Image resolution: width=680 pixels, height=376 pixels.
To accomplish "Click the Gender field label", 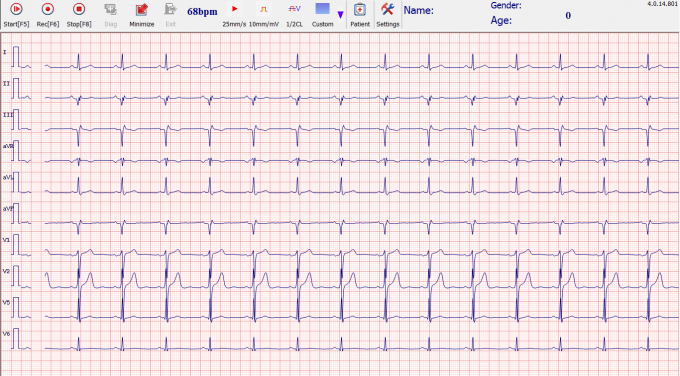I will [506, 6].
